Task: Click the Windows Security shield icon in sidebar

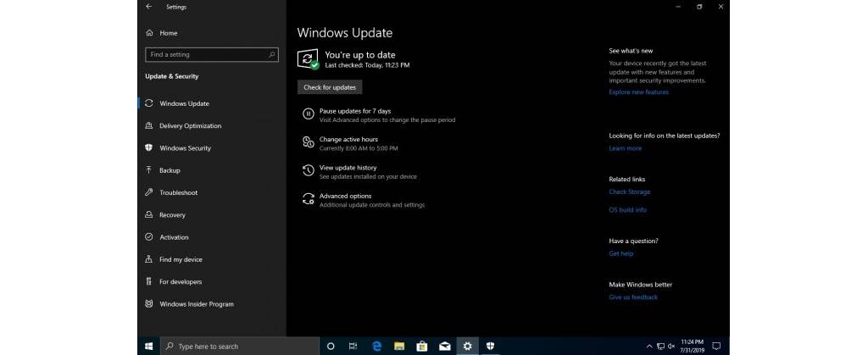Action: [x=149, y=147]
